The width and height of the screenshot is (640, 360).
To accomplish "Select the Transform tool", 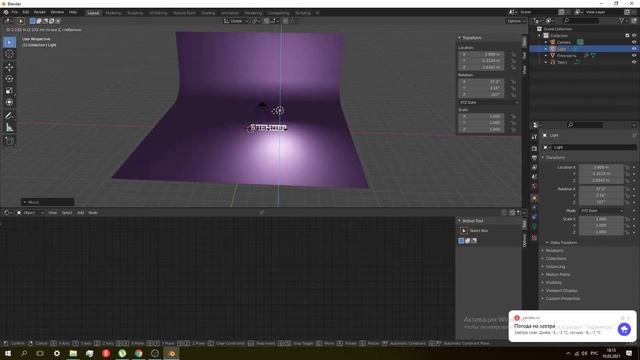I will click(9, 102).
